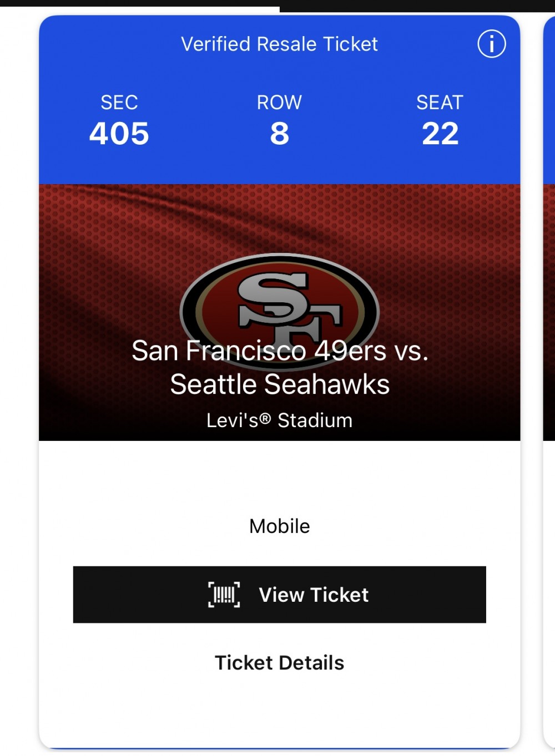Click the Verified Resale Ticket heading
555x756 pixels.
[279, 44]
